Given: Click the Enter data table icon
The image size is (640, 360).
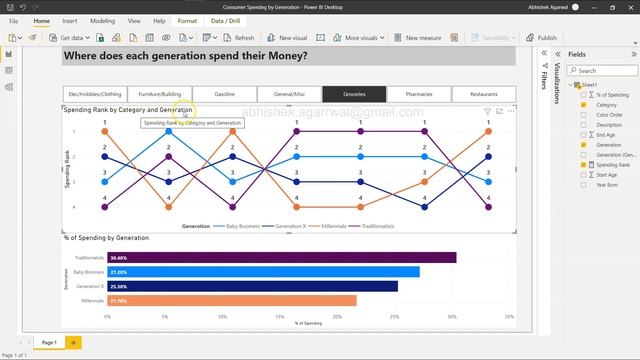Looking at the screenshot, I should [x=149, y=38].
